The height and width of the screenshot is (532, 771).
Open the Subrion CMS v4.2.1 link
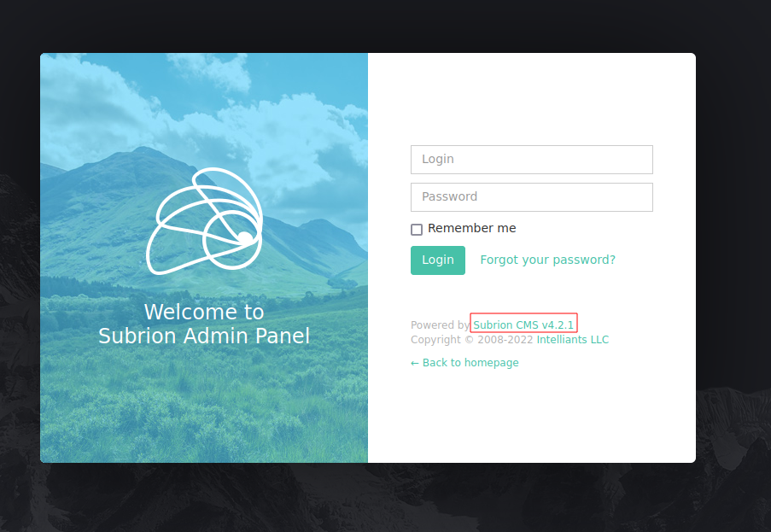coord(523,324)
